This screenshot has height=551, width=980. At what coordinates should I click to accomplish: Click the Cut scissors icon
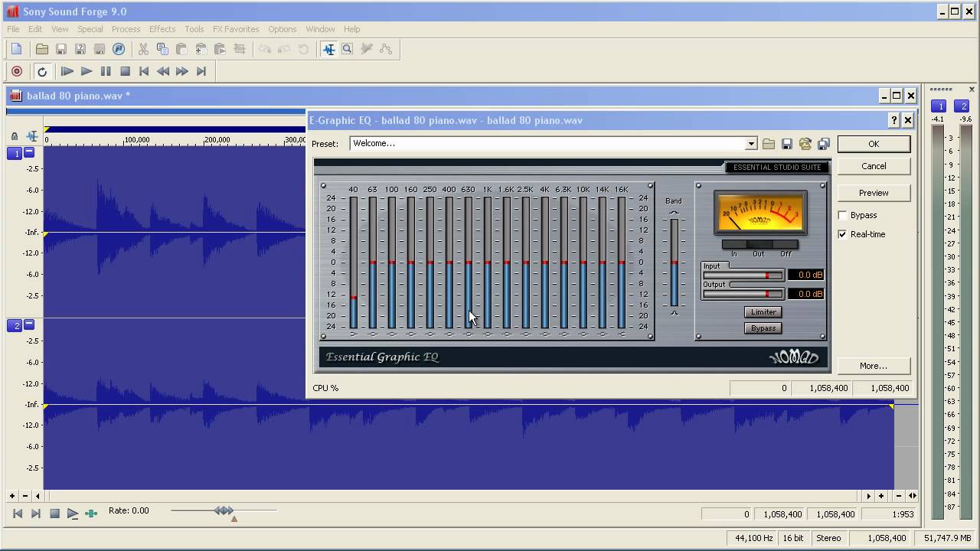point(143,49)
